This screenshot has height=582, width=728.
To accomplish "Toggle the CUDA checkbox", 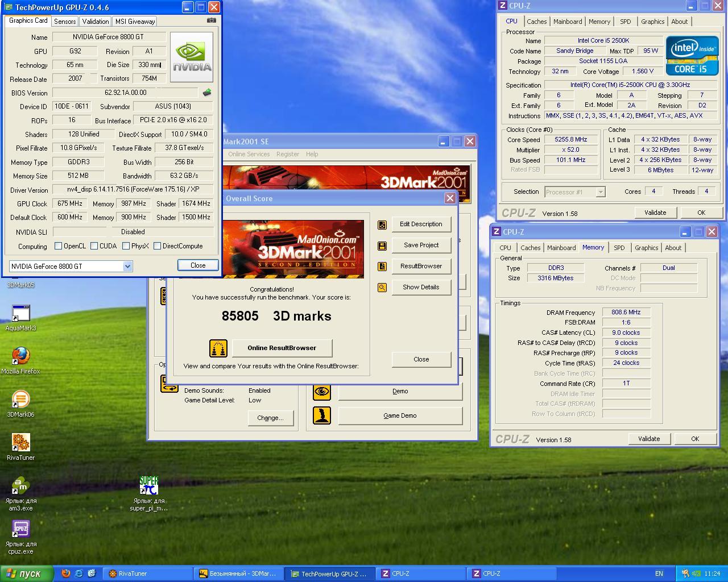I will 94,246.
